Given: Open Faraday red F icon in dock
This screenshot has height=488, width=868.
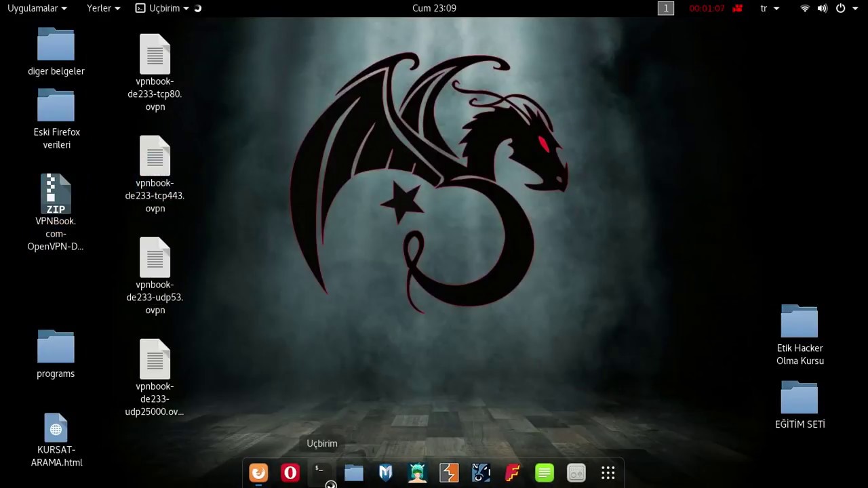Looking at the screenshot, I should point(513,472).
